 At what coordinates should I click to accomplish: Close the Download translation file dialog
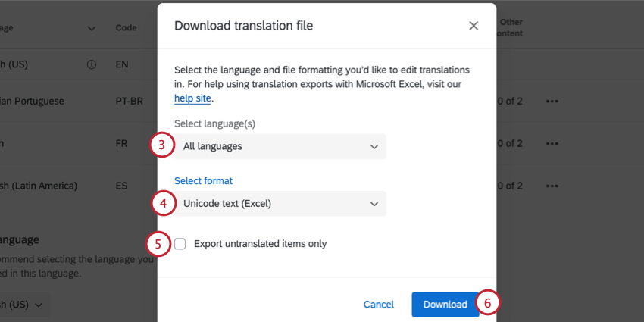coord(474,26)
